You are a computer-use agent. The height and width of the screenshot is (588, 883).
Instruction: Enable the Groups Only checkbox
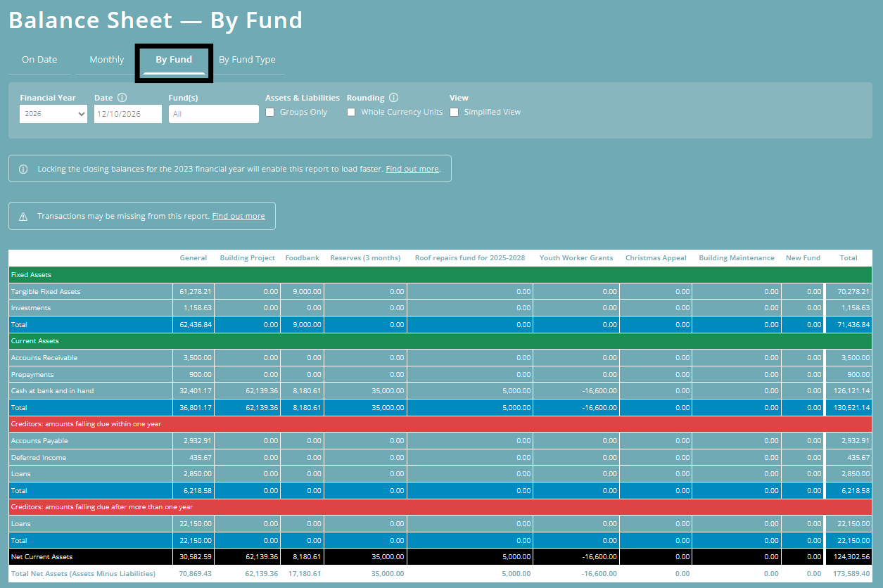(270, 112)
